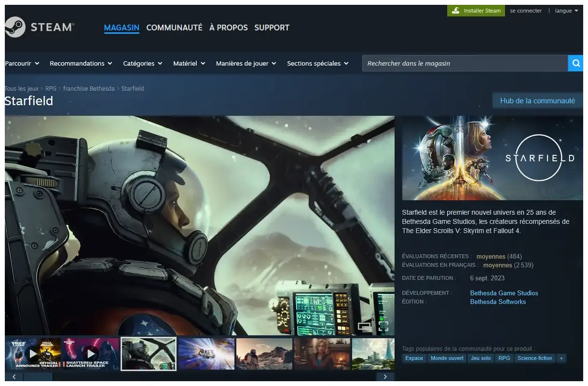Click the store search input field
Screen dimensions: 588x386
(465, 63)
